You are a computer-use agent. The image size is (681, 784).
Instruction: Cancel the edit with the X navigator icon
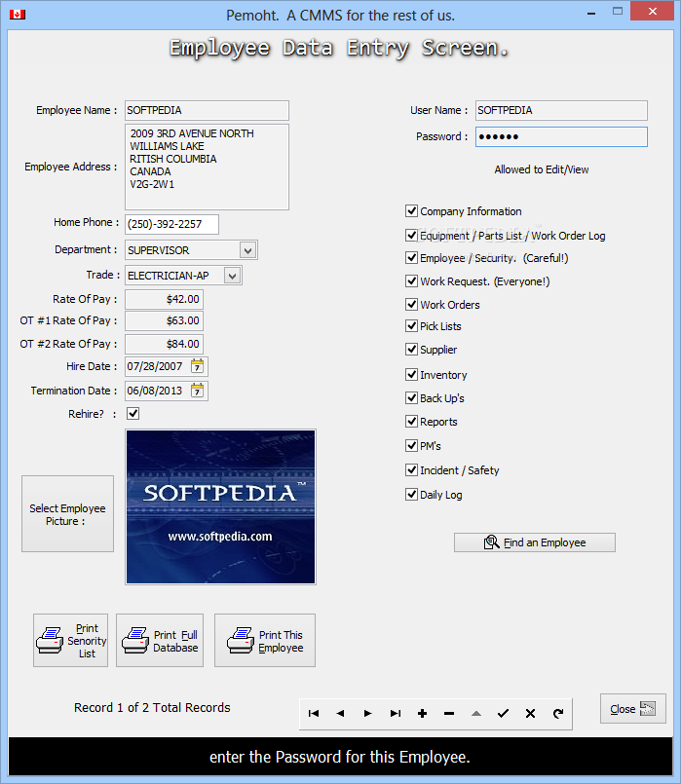(x=531, y=714)
